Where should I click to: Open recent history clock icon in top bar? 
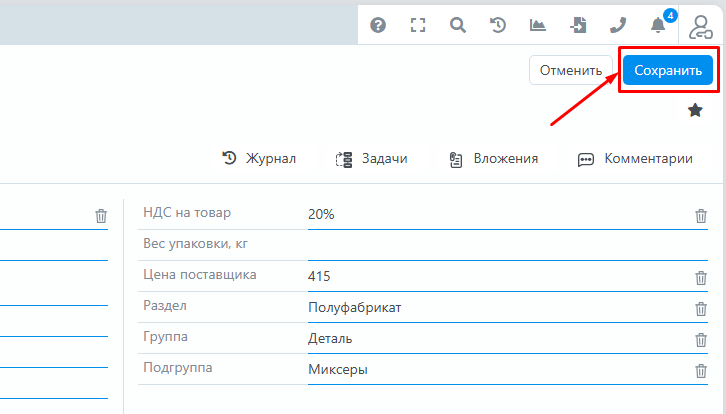pos(498,26)
